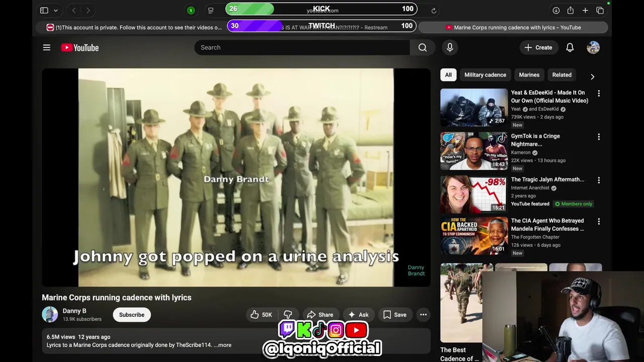Open the YouTube hamburger guide menu
This screenshot has width=644, height=362.
click(x=47, y=47)
